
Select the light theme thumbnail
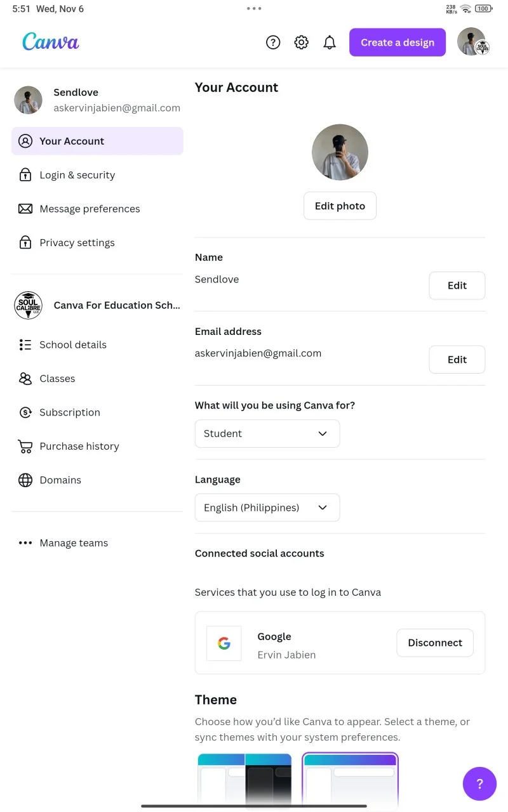350,782
